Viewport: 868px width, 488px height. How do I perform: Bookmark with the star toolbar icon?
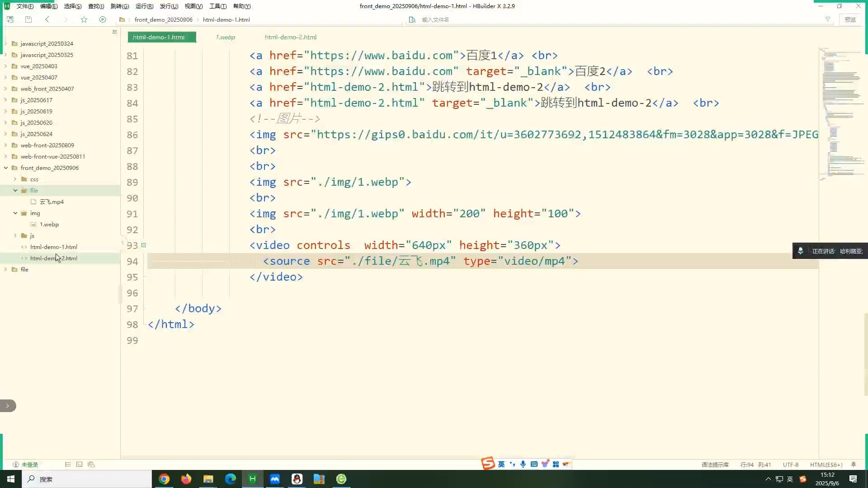point(84,19)
